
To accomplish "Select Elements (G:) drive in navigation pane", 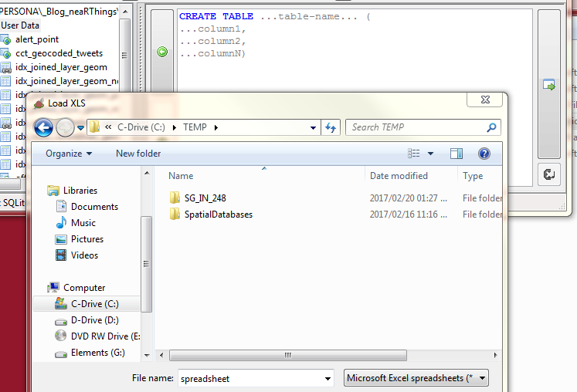I will pos(98,353).
